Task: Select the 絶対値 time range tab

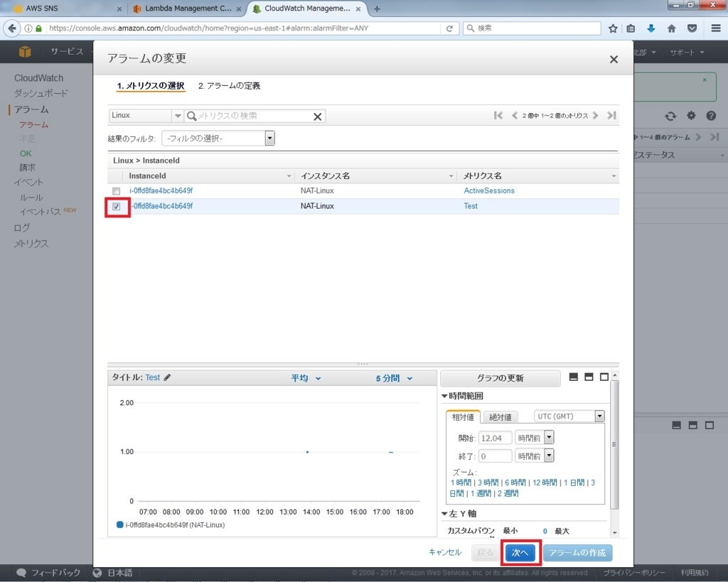Action: 500,416
